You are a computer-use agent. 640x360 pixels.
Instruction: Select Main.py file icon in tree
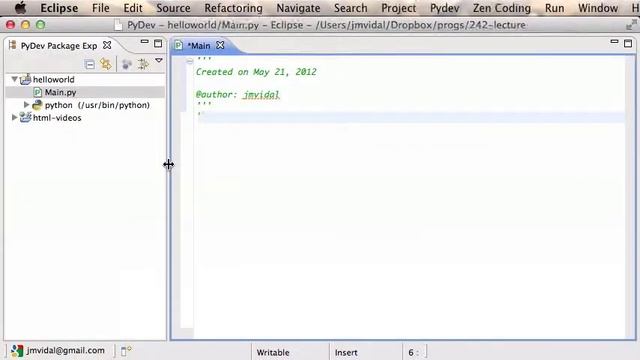click(x=38, y=92)
